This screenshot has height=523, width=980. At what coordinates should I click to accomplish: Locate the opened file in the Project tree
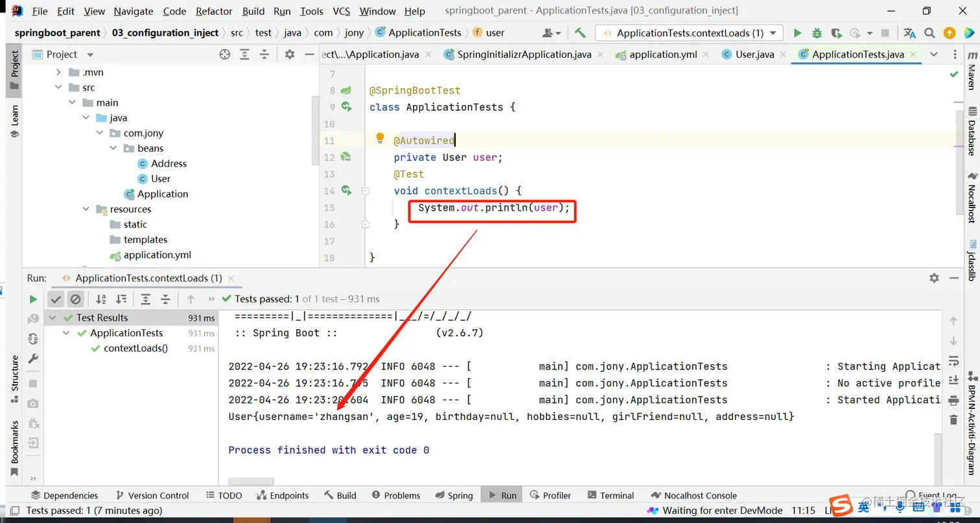click(225, 54)
